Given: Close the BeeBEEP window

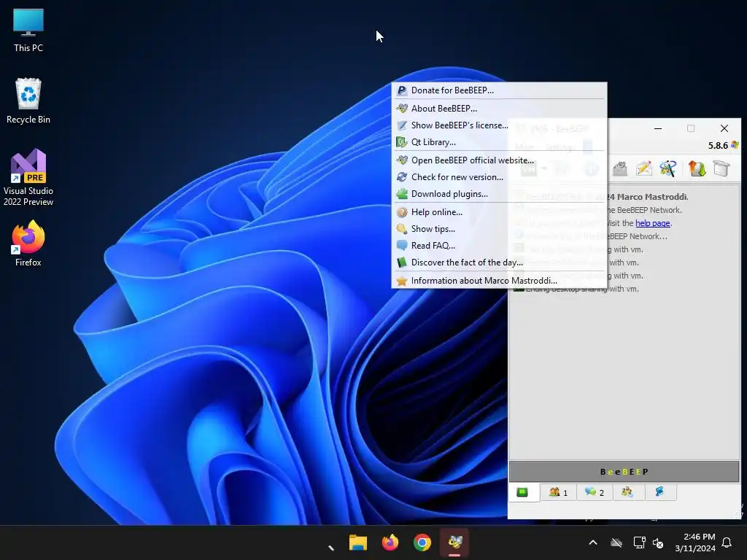Looking at the screenshot, I should (x=724, y=128).
